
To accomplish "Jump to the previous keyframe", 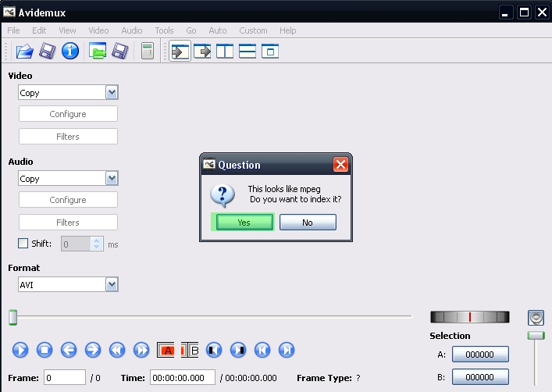I will (x=117, y=350).
